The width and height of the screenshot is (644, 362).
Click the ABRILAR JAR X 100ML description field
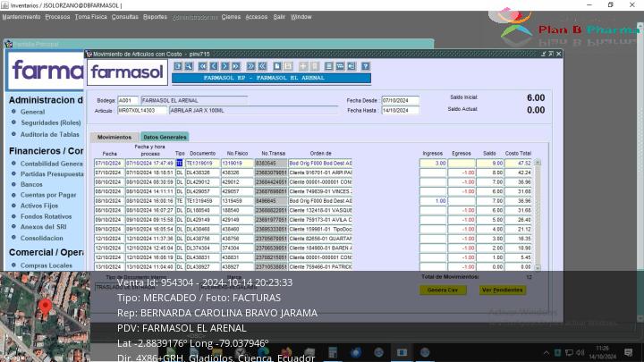[253, 111]
